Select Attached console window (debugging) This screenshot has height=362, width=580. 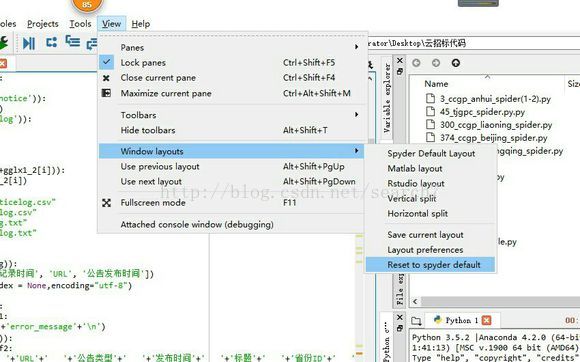click(x=232, y=224)
